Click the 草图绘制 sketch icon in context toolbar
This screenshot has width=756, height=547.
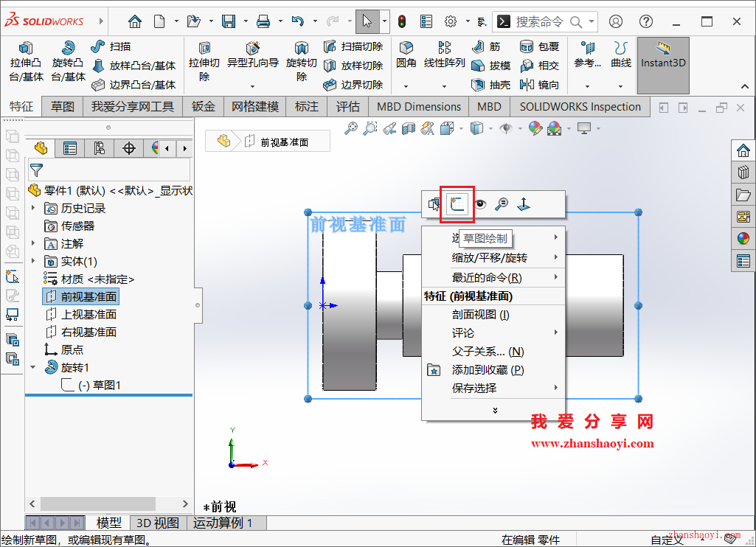456,204
